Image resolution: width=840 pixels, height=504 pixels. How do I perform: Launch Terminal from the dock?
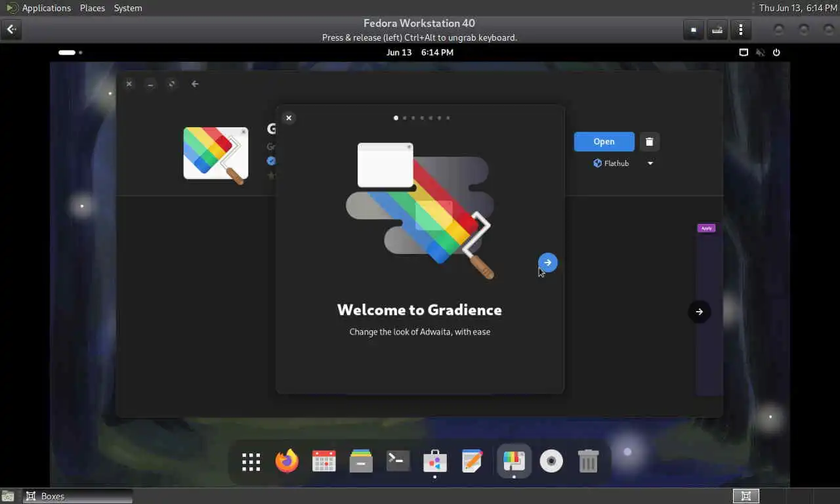click(398, 461)
